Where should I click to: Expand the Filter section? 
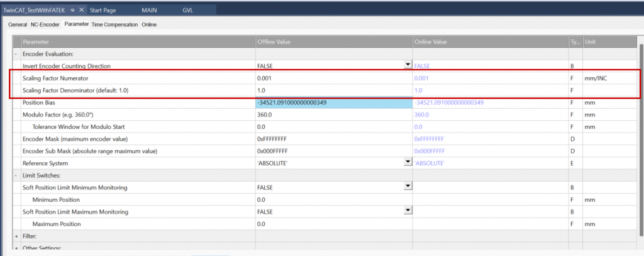point(16,236)
